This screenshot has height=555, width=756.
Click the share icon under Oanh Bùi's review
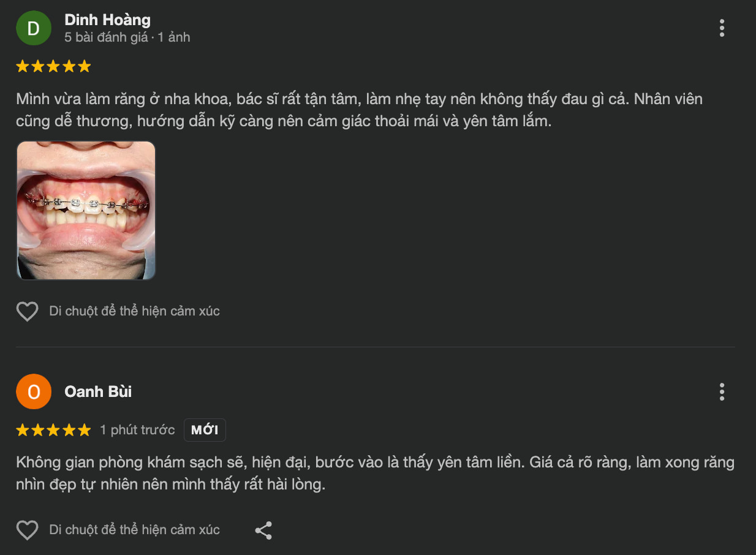click(x=263, y=529)
